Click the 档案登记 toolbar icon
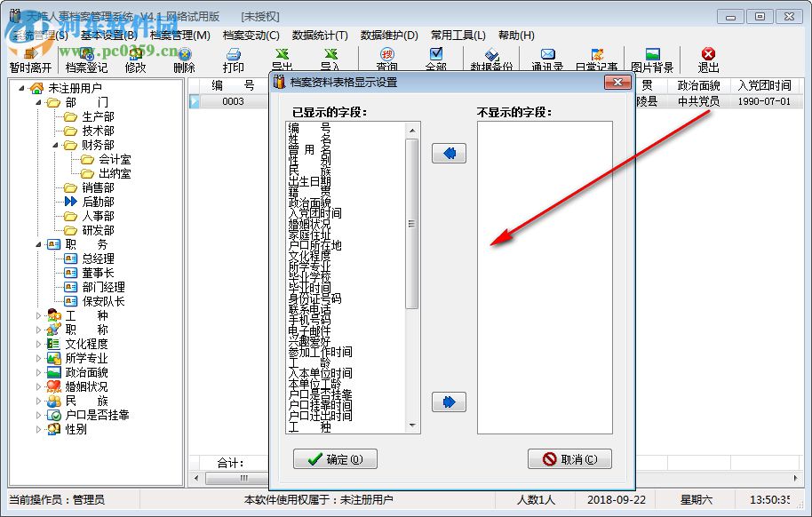The width and height of the screenshot is (812, 517). [86, 60]
